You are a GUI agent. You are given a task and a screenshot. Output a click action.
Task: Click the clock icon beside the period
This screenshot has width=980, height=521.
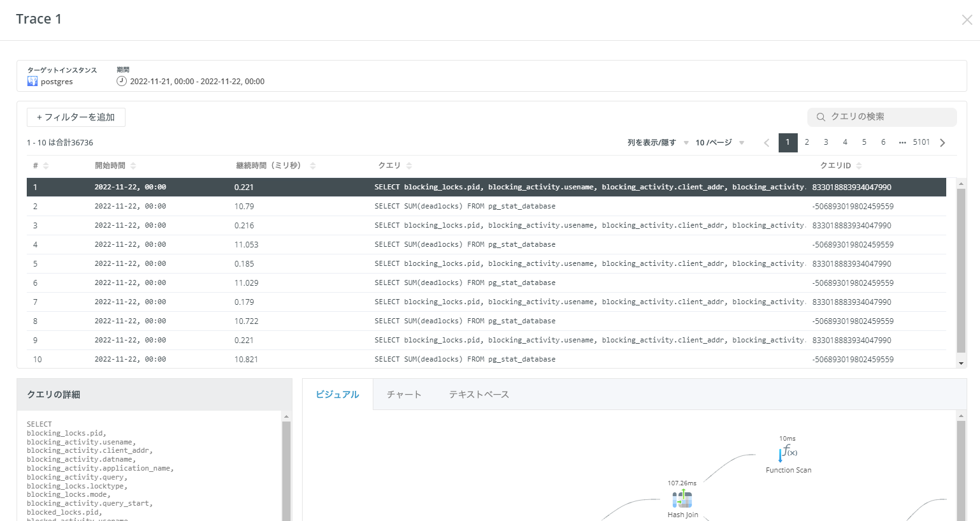[122, 81]
